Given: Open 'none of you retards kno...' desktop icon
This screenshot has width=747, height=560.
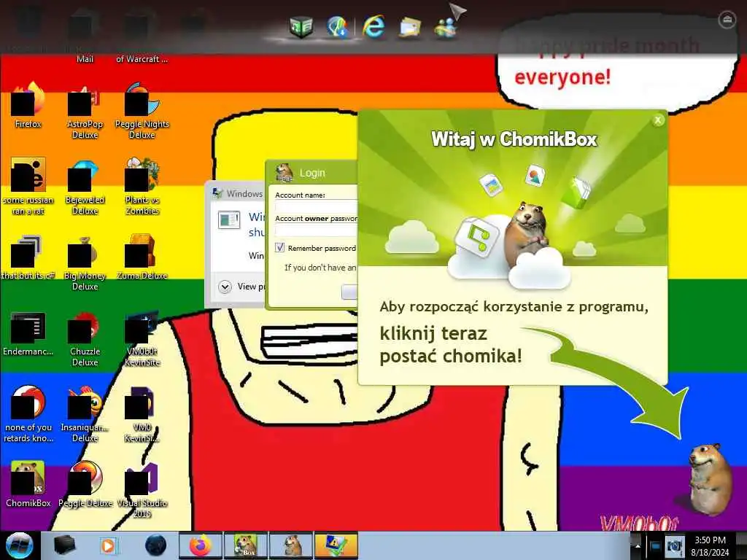Looking at the screenshot, I should pos(28,414).
